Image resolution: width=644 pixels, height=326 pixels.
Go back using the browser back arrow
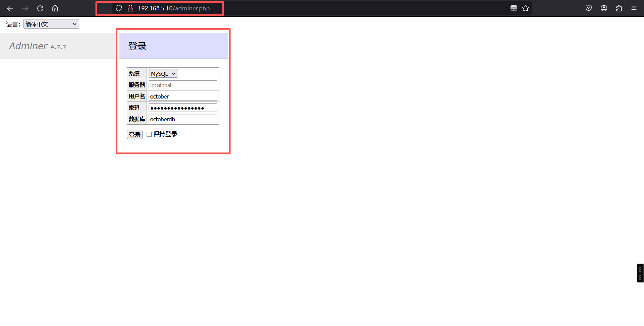(10, 8)
